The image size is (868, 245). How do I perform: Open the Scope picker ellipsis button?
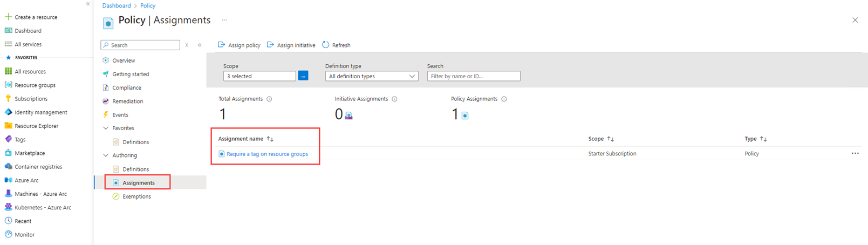(303, 76)
